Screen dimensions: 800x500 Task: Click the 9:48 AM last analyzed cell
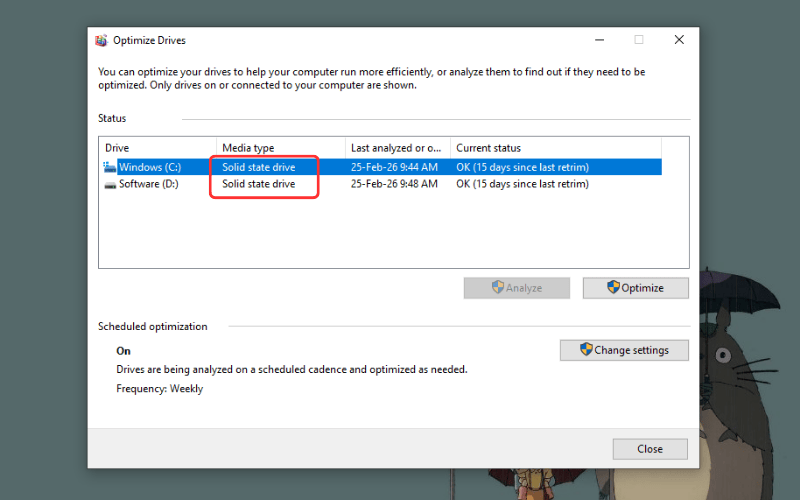click(394, 185)
